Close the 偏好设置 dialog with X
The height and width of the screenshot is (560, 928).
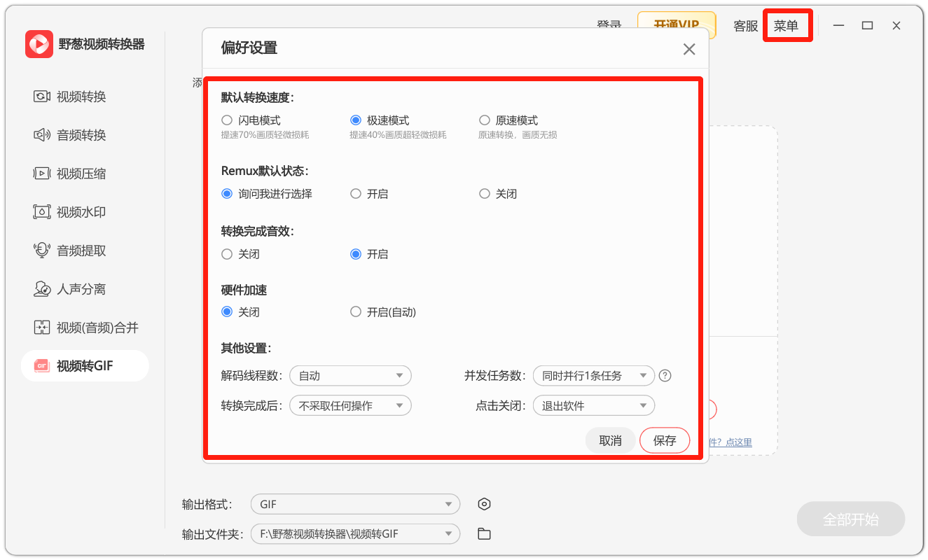(689, 49)
